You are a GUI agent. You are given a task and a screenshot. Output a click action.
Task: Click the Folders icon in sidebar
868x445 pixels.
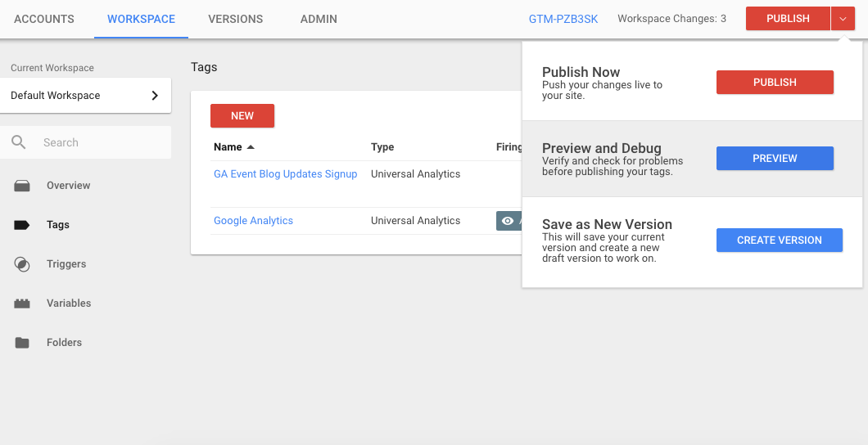22,343
